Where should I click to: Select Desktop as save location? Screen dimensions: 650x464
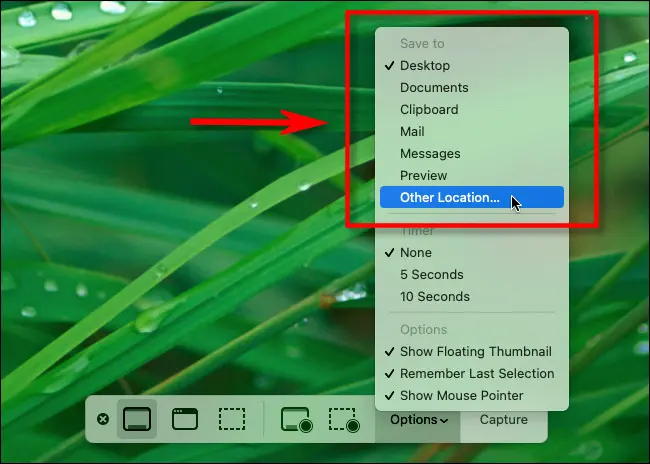pos(425,65)
